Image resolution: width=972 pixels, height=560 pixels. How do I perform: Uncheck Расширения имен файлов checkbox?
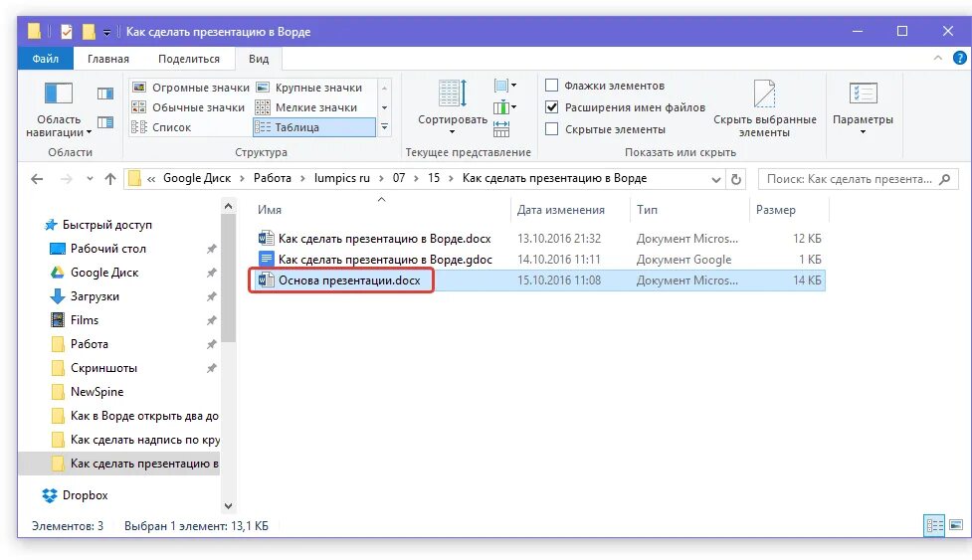pos(552,107)
